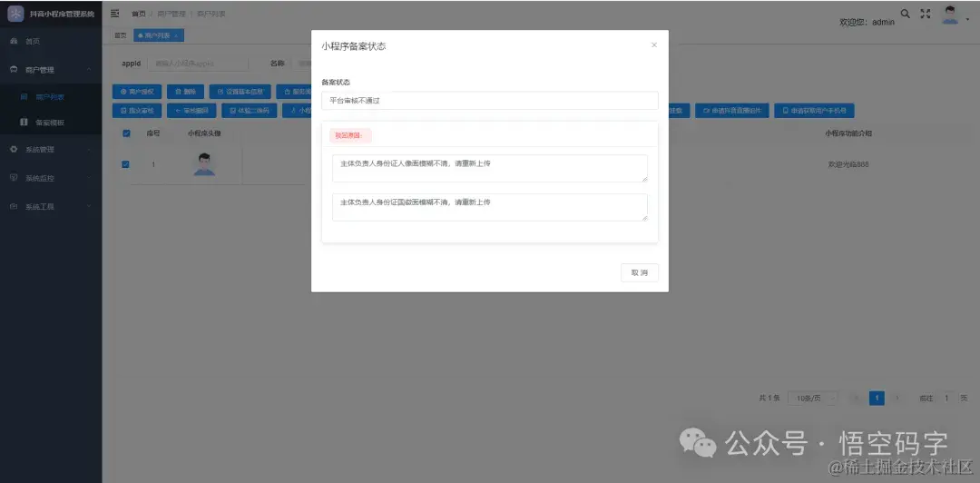Click the 商户管理 icon in sidebar

coord(14,70)
